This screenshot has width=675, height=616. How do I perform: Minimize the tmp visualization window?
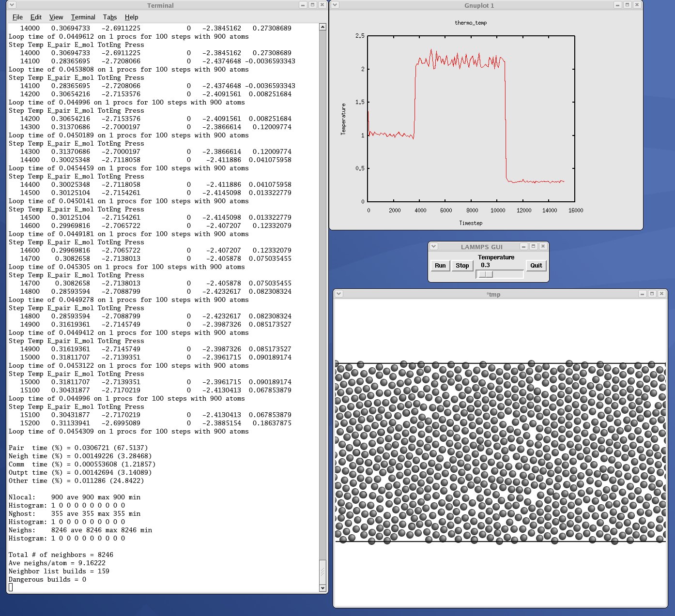(x=643, y=294)
